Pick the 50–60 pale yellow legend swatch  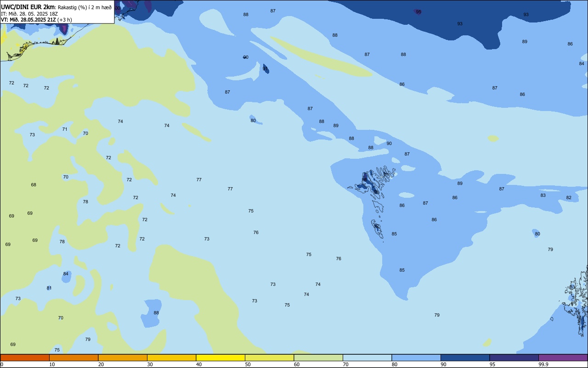click(269, 357)
